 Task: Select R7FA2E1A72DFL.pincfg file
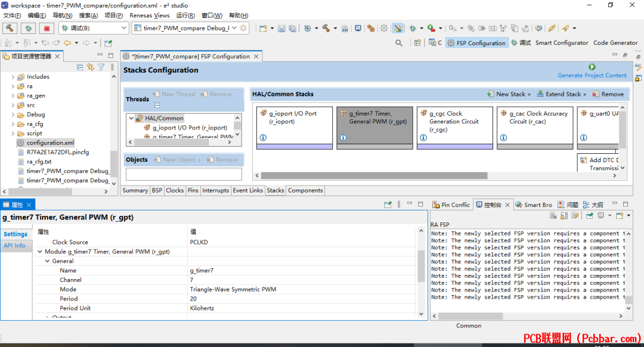[x=57, y=153]
